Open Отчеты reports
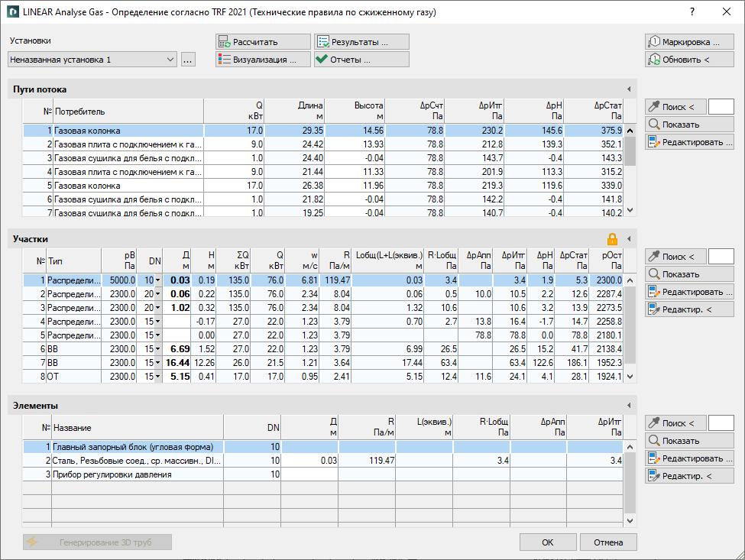Viewport: 745px width, 560px height. 361,60
